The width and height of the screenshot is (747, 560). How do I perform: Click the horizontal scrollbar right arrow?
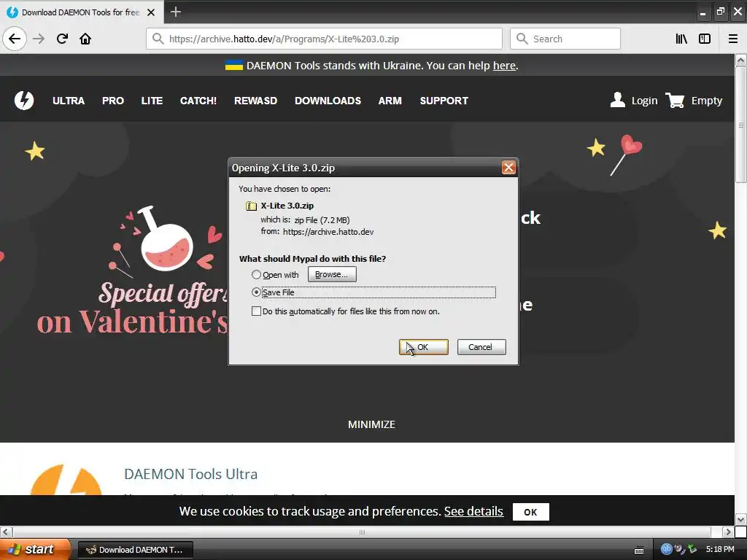pos(728,532)
